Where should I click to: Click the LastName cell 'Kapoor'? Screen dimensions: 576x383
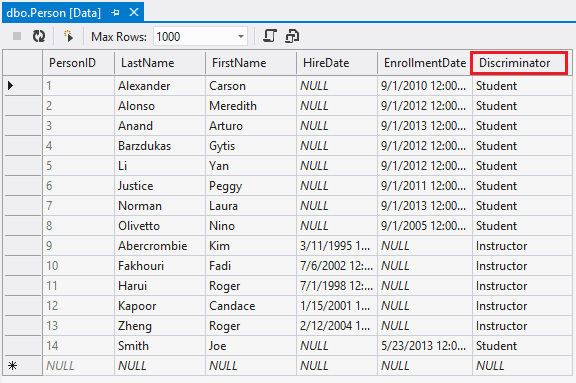160,306
